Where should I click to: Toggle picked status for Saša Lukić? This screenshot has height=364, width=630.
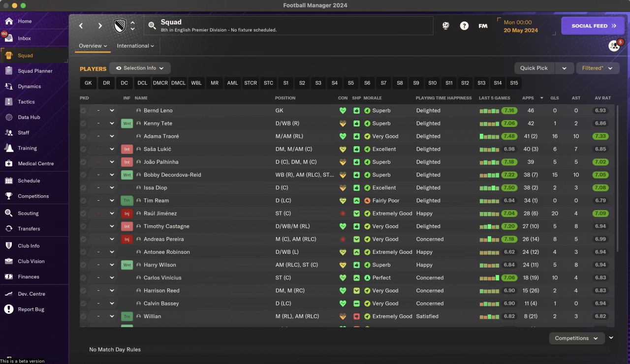(83, 149)
